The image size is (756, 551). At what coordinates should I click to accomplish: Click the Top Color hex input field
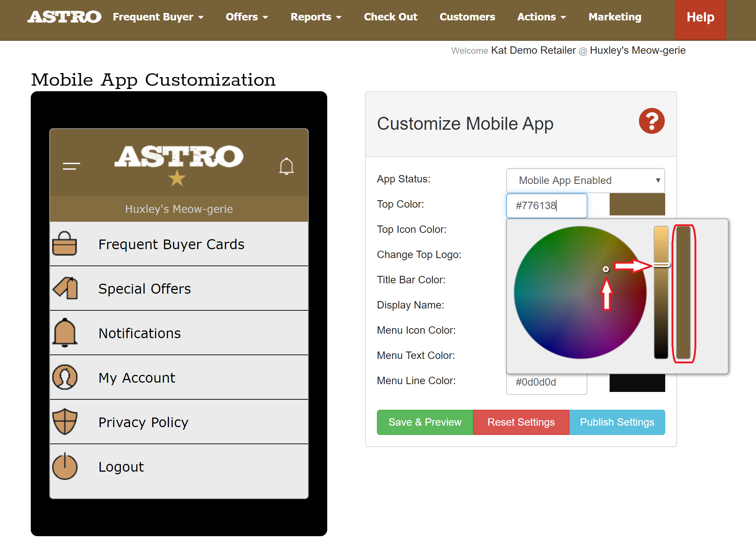coord(546,205)
